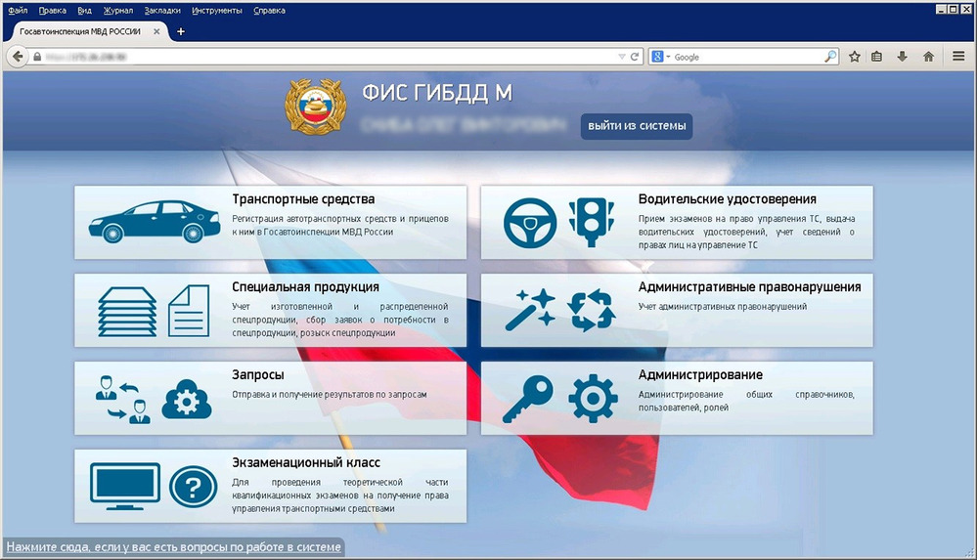
Task: Click the magic wand icon
Action: click(530, 310)
